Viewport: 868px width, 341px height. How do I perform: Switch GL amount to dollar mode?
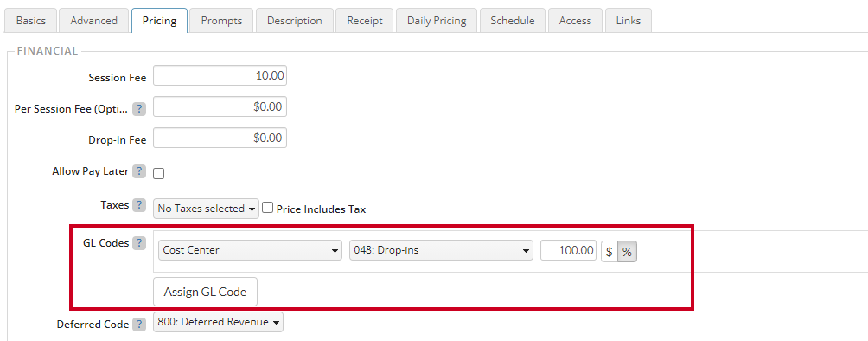pyautogui.click(x=610, y=251)
